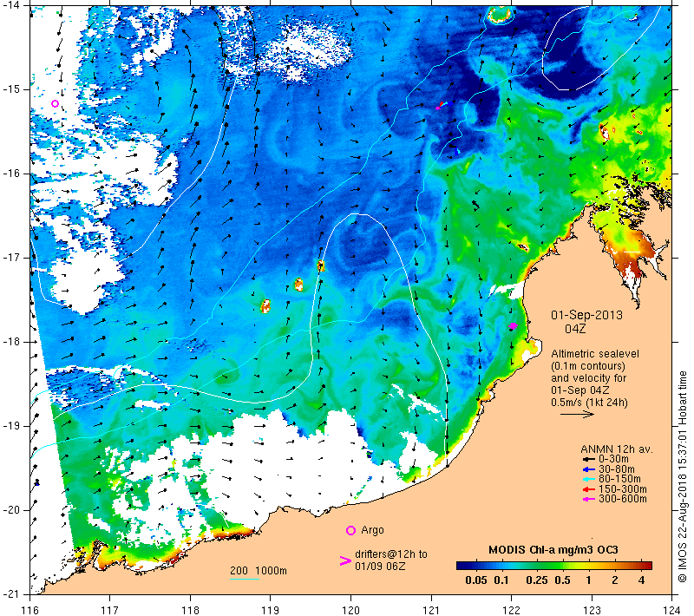Click the longitude axis label 120
The height and width of the screenshot is (616, 694).
coord(350,610)
